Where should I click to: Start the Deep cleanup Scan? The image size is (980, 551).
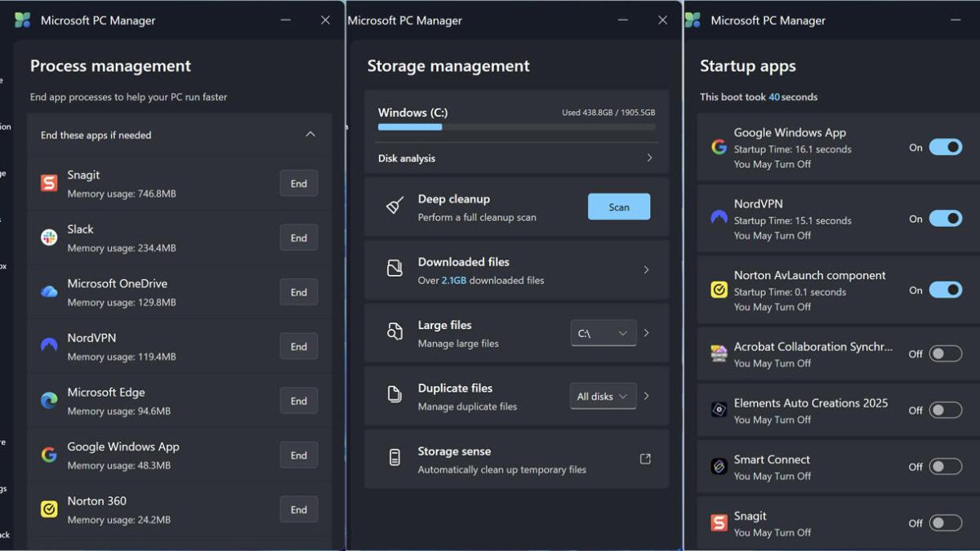619,207
